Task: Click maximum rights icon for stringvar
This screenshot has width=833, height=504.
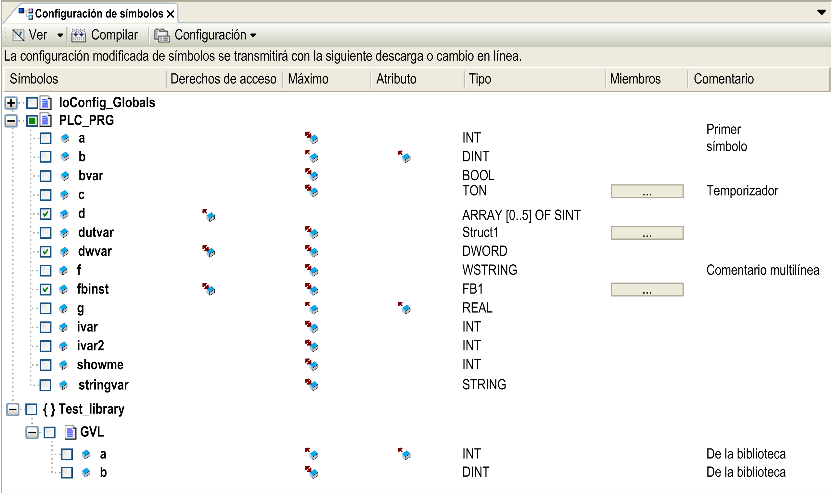Action: point(311,385)
